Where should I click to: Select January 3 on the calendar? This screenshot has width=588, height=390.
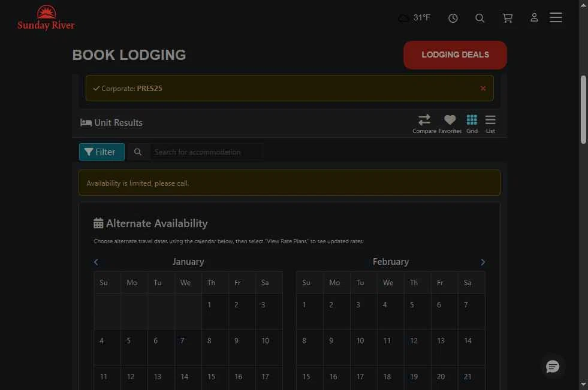[269, 312]
